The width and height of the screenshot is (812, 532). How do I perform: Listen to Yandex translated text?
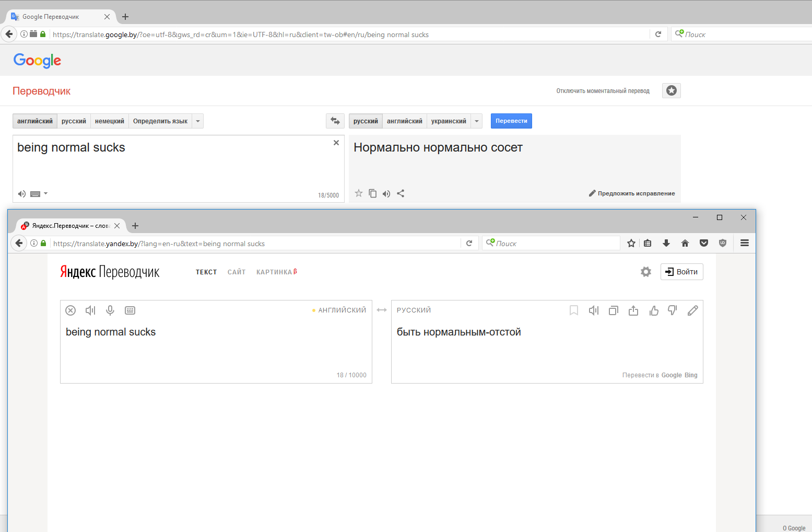594,310
